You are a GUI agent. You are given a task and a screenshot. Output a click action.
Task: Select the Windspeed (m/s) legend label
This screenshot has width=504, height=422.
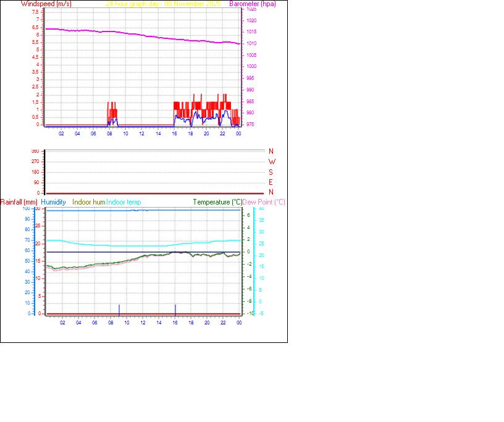pos(46,4)
